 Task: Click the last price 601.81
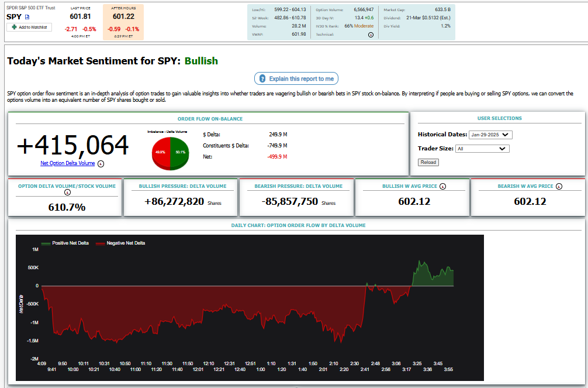tap(80, 16)
